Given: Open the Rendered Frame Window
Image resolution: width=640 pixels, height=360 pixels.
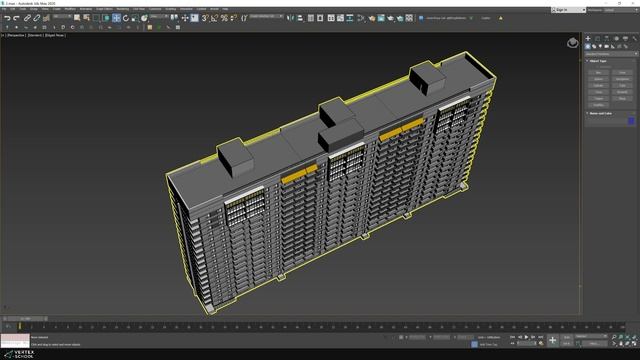Looking at the screenshot, I should point(381,18).
